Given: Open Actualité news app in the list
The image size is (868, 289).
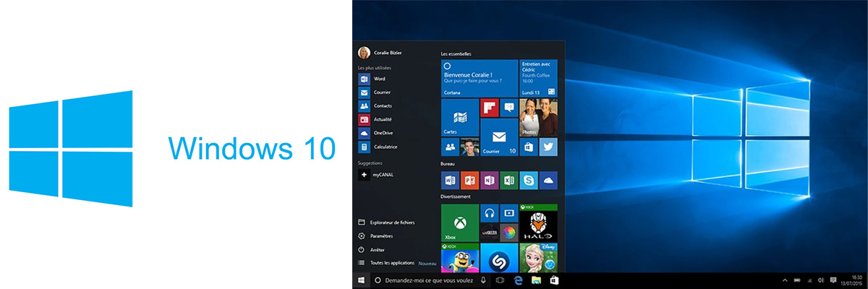Looking at the screenshot, I should tap(375, 119).
